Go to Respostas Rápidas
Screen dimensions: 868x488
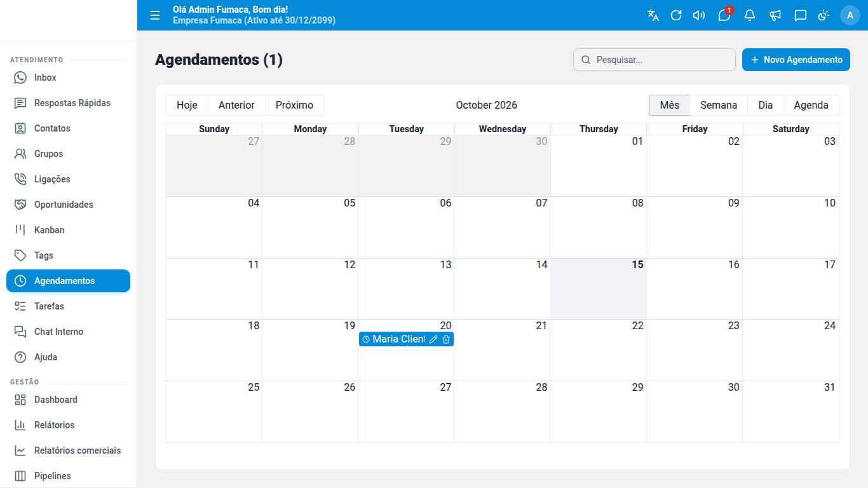68,103
